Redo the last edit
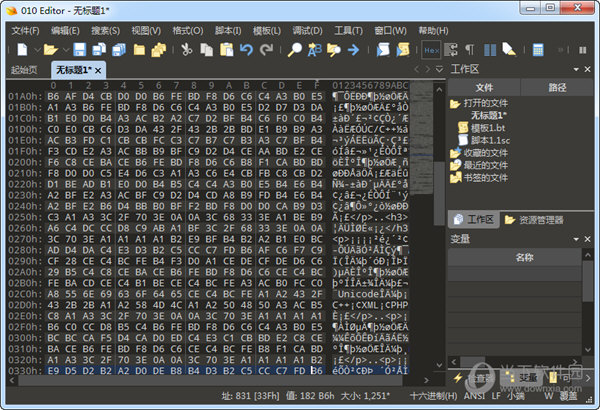The width and height of the screenshot is (600, 410). [x=266, y=50]
